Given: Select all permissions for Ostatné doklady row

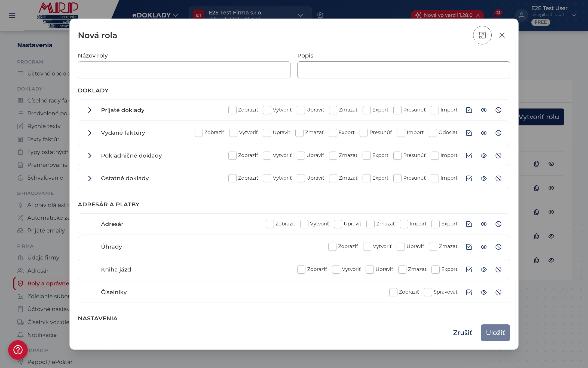Looking at the screenshot, I should [469, 179].
